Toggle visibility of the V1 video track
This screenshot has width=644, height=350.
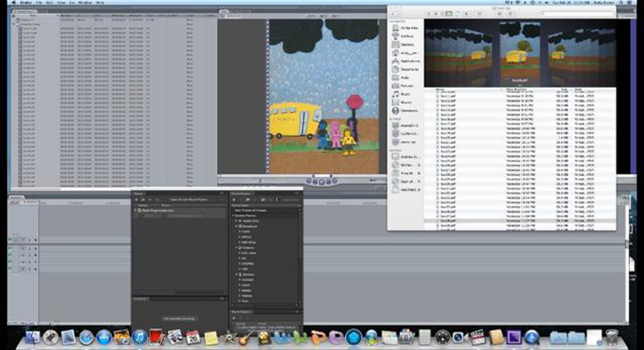point(10,240)
